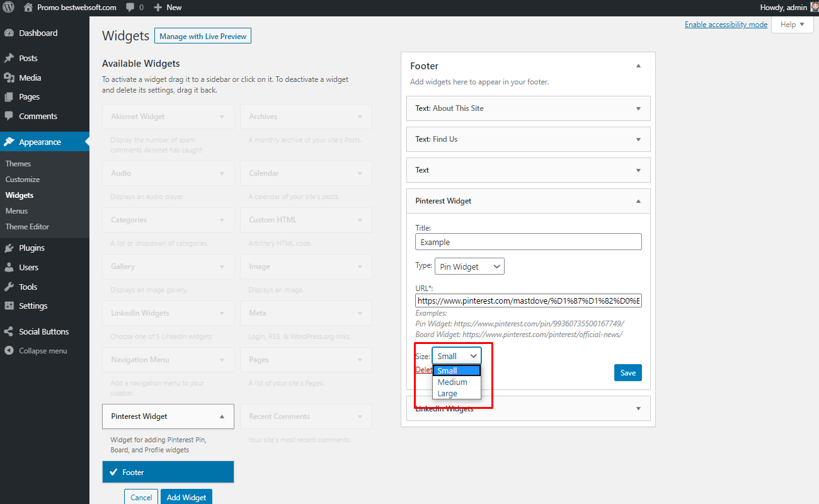Click the Posts pushpin icon

point(9,58)
